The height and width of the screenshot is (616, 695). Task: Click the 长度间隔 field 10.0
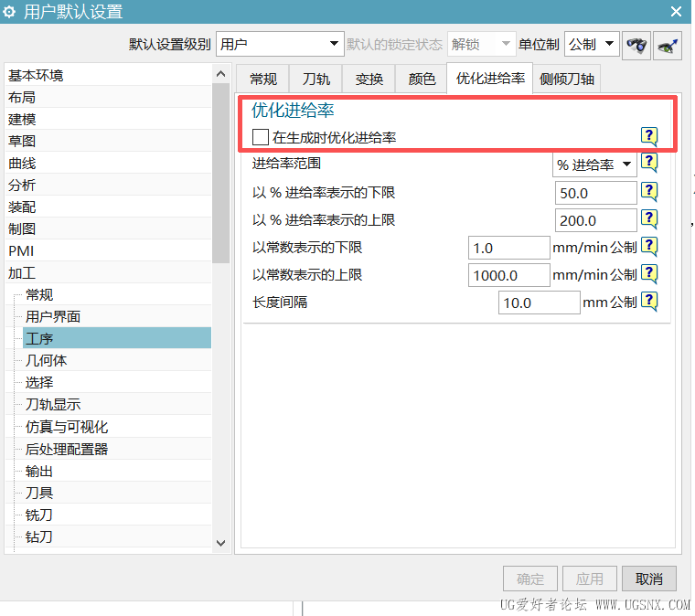[x=539, y=303]
